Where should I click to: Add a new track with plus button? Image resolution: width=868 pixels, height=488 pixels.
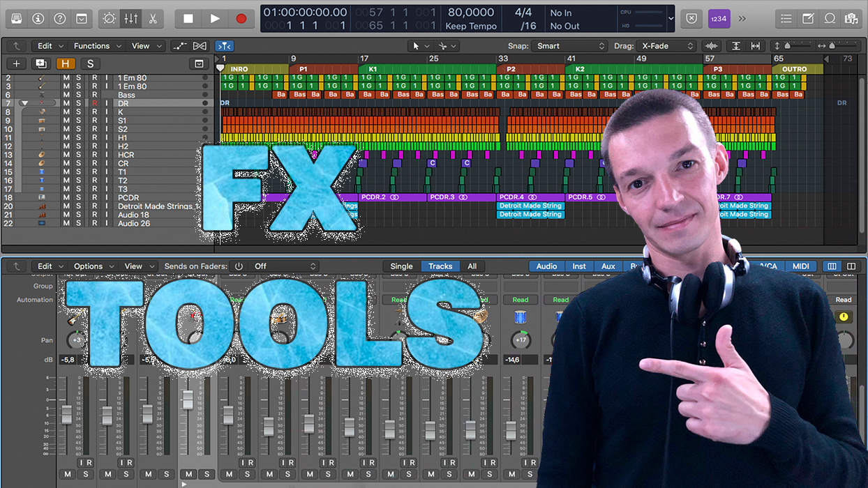click(17, 63)
